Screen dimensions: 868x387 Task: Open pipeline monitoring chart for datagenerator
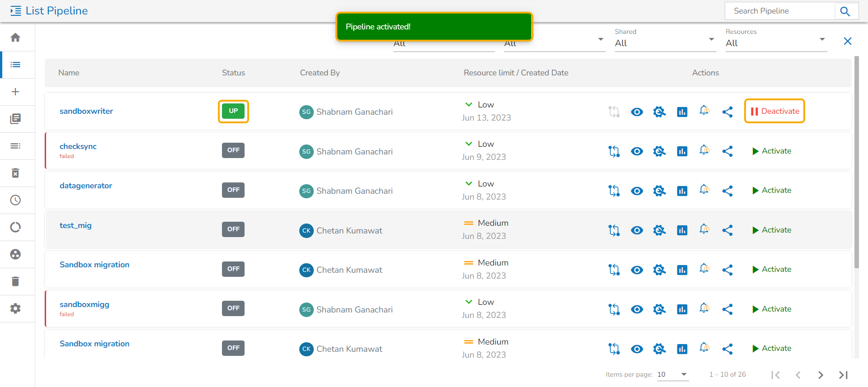[x=682, y=191]
